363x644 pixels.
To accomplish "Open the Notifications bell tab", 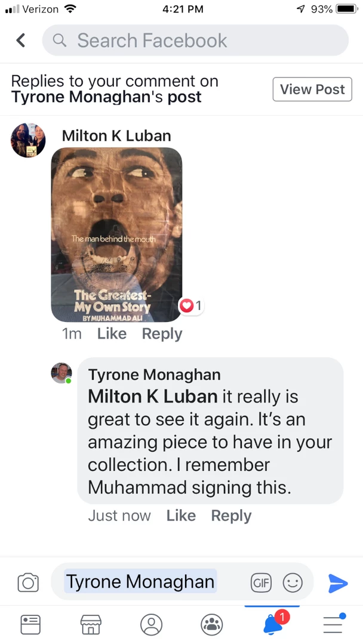I will pyautogui.click(x=273, y=624).
